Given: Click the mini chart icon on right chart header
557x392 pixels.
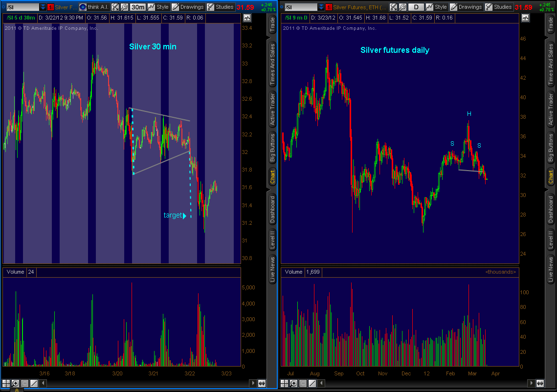Looking at the screenshot, I should (525, 18).
